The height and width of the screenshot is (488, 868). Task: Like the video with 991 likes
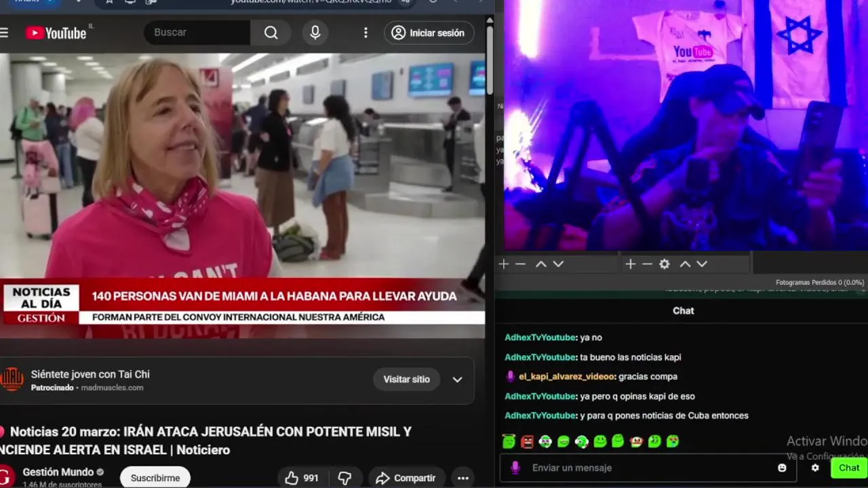[302, 478]
